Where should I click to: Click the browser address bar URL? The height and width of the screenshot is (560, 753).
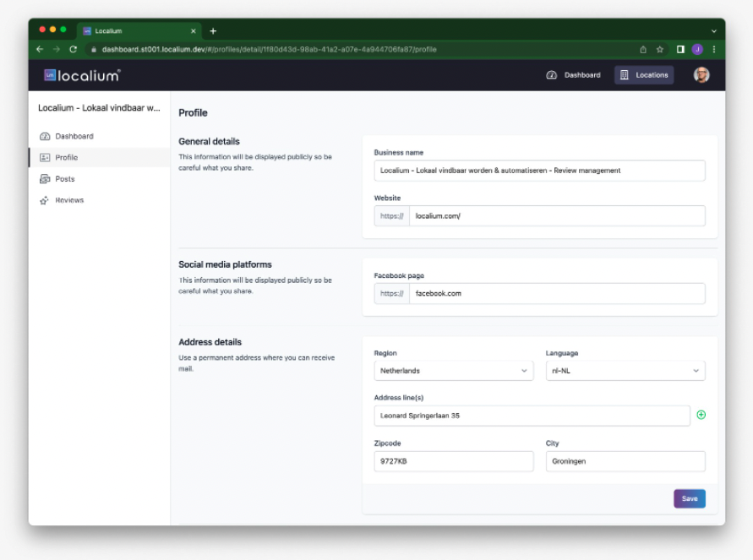tap(269, 50)
